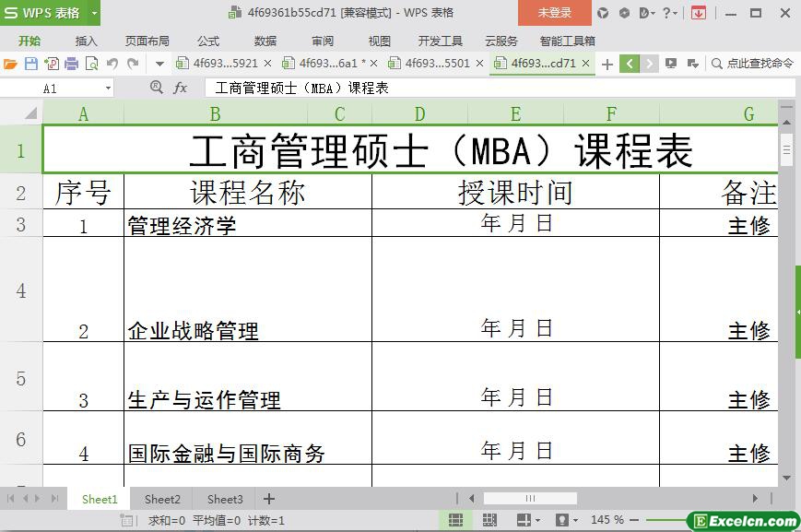
Task: Open the 公式 ribbon tab
Action: point(208,41)
